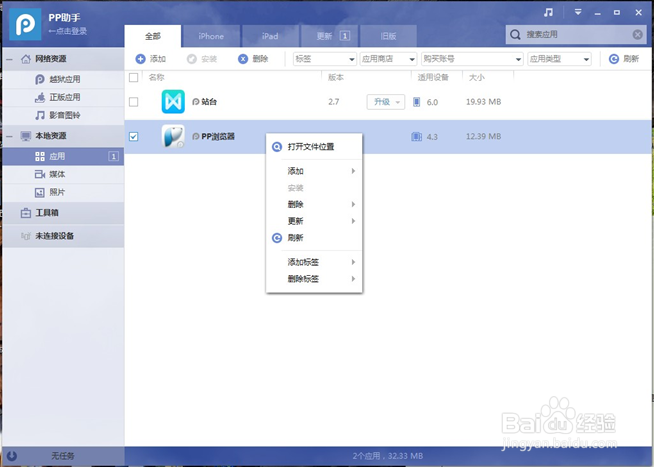Image resolution: width=654 pixels, height=467 pixels.
Task: Switch to the 旧版 tab
Action: (x=388, y=36)
